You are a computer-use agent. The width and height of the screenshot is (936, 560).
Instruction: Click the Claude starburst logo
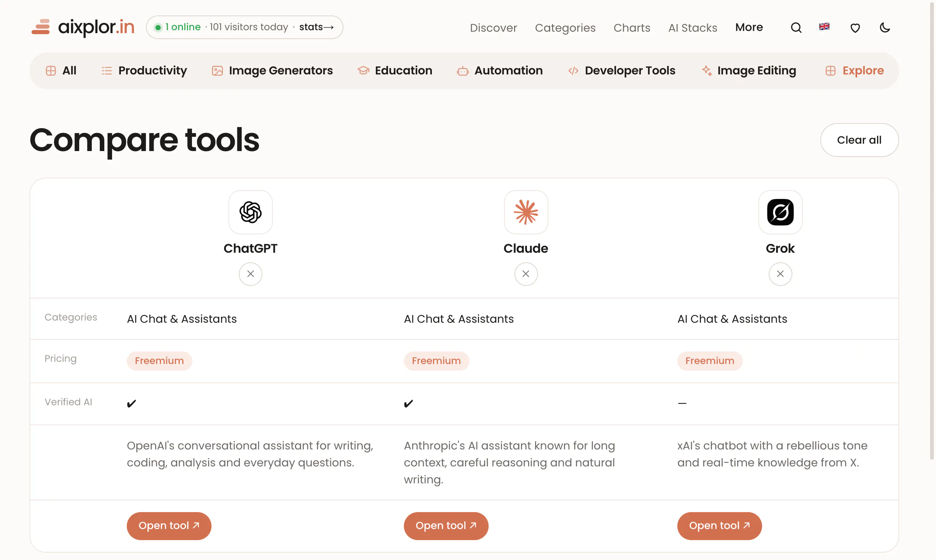pos(526,212)
